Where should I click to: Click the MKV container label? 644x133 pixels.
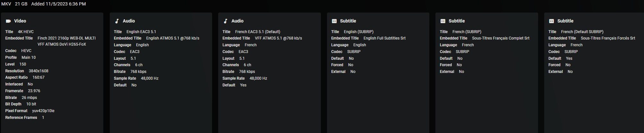point(6,4)
